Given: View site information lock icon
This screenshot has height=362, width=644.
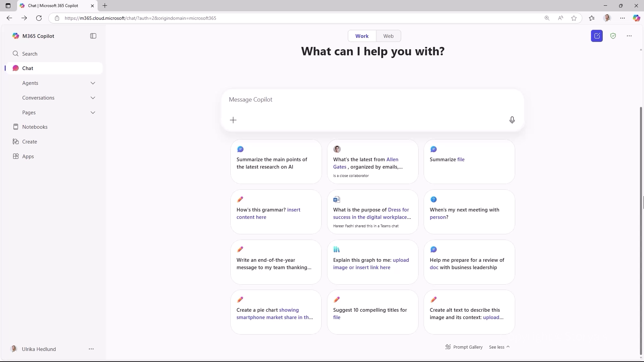Looking at the screenshot, I should pos(57,18).
